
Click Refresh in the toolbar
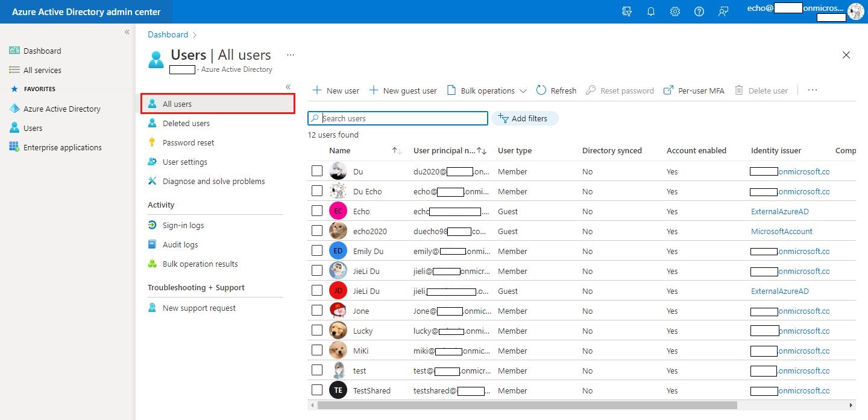[556, 91]
